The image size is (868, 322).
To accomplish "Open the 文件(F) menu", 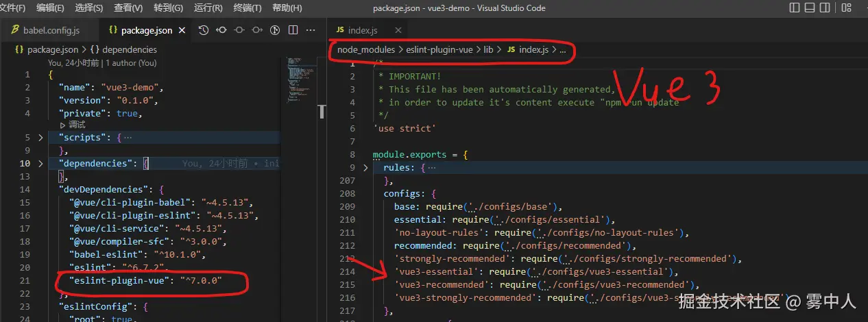I will click(x=13, y=8).
